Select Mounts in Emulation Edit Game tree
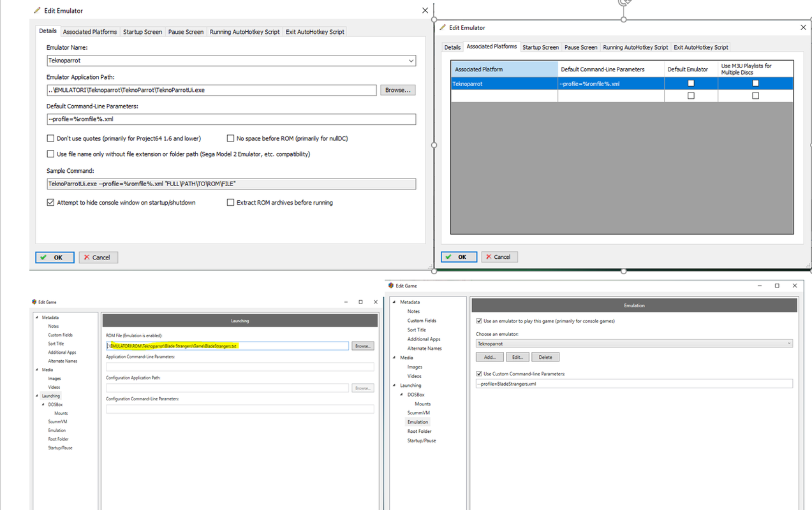Screen dimensions: 812x510 tap(422, 404)
